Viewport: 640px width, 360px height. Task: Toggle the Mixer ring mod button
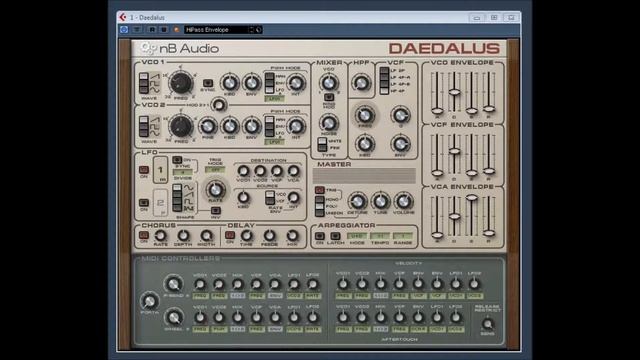pos(329,97)
